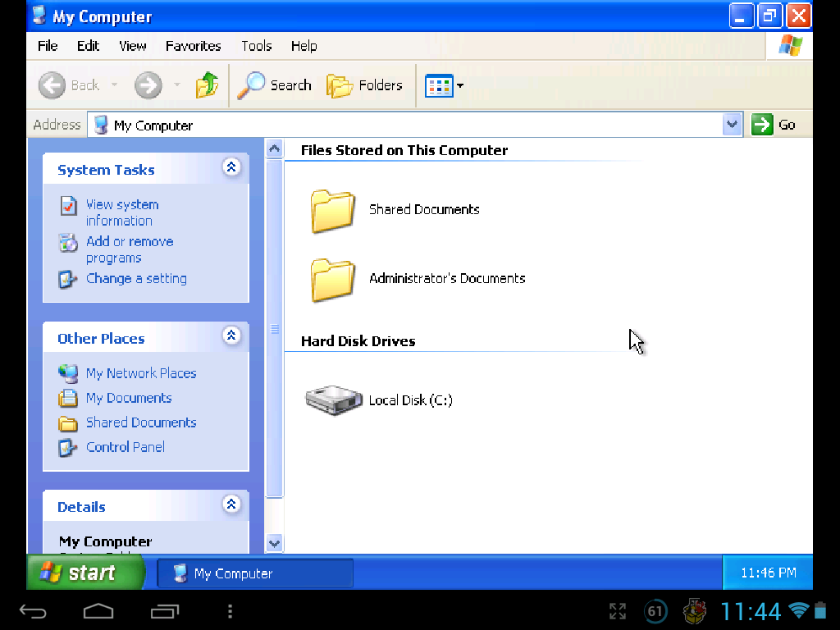Open the Favorites menu
Screen dimensions: 840x630
[x=194, y=46]
